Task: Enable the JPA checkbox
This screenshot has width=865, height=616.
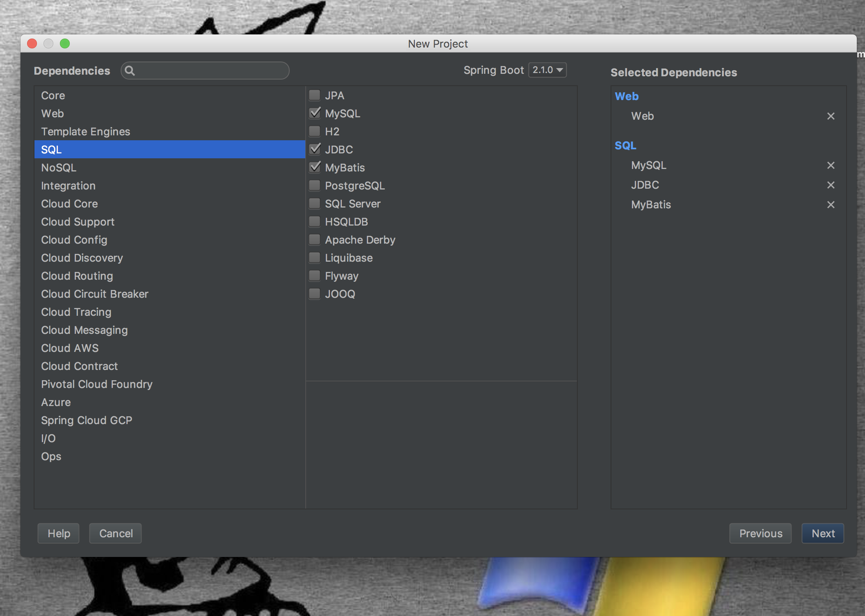Action: [x=315, y=95]
